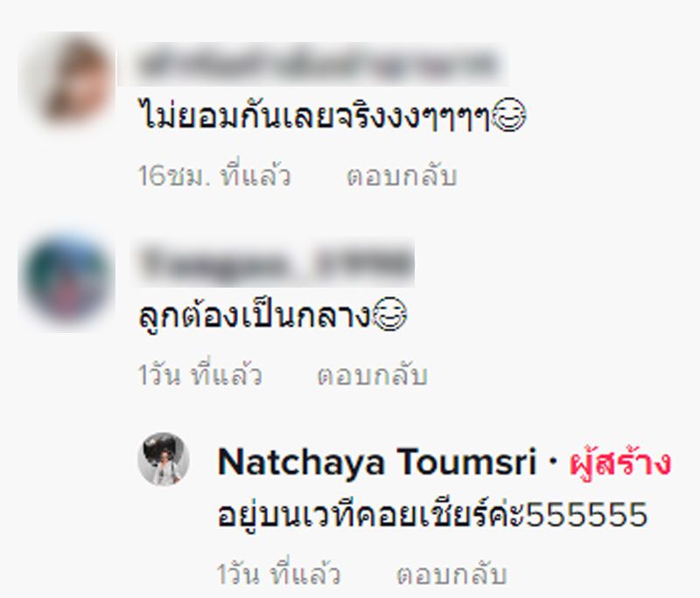Image resolution: width=700 pixels, height=598 pixels.
Task: Click ตอบกลับ next to 16ชม. ที่แล้ว
Action: [x=402, y=176]
